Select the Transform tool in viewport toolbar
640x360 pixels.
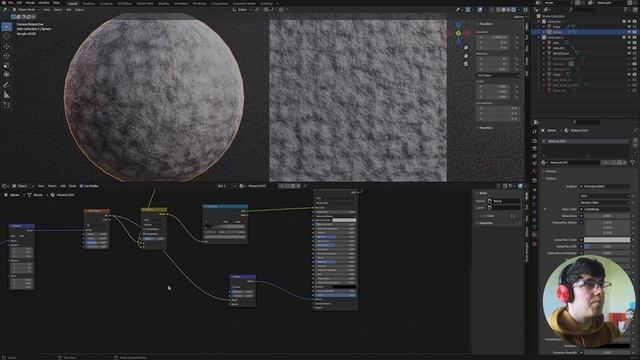pos(7,75)
